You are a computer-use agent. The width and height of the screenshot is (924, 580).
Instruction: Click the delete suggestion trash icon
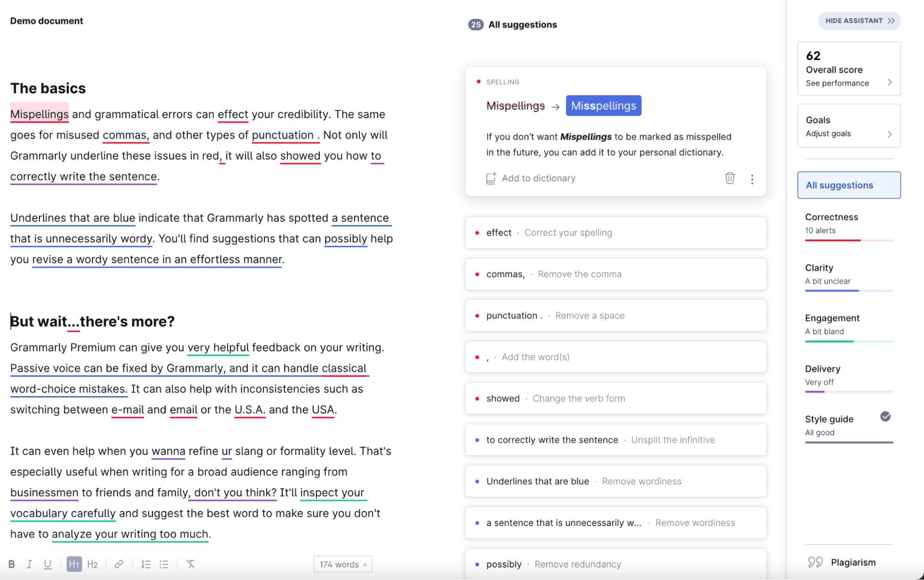point(730,178)
